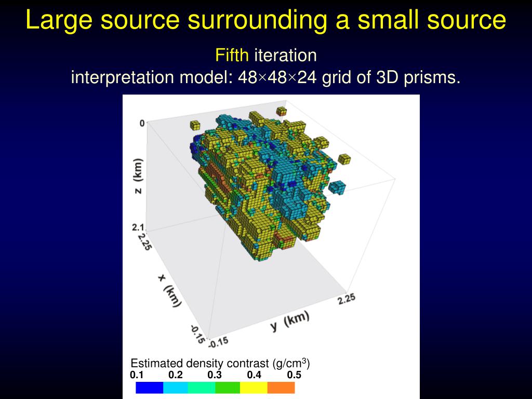Viewport: 532px width, 399px height.
Task: Pick the orange colorbar swatch
Action: 281,388
